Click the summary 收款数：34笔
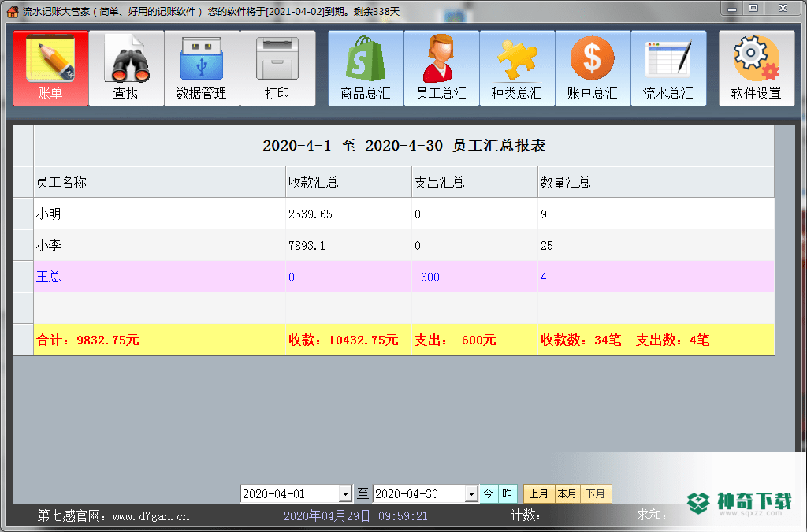807x532 pixels. (581, 340)
